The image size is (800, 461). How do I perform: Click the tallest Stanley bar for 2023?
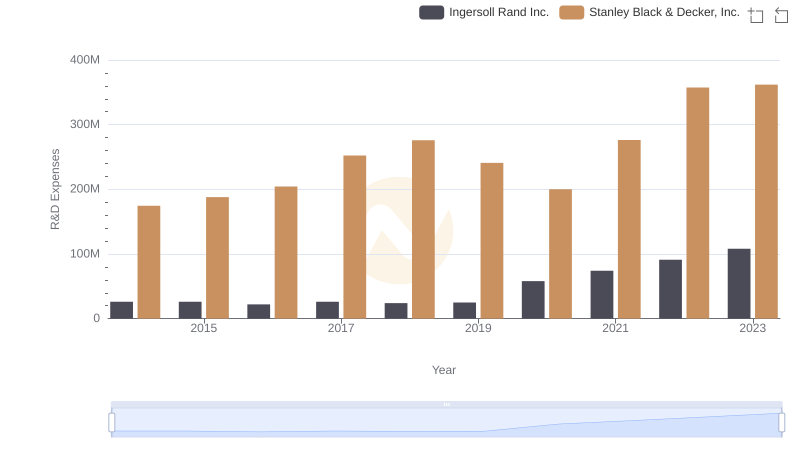click(x=766, y=201)
